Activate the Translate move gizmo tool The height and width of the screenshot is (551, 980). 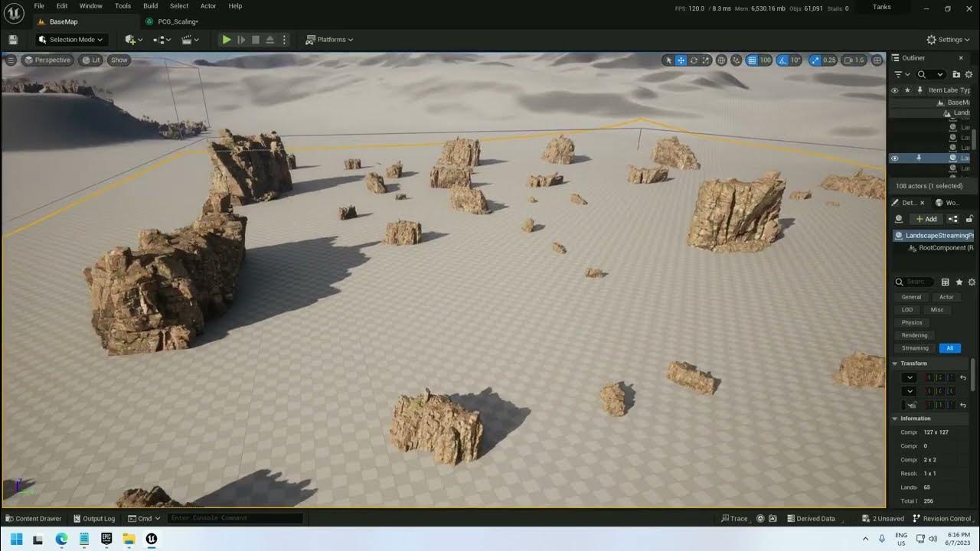pos(681,60)
